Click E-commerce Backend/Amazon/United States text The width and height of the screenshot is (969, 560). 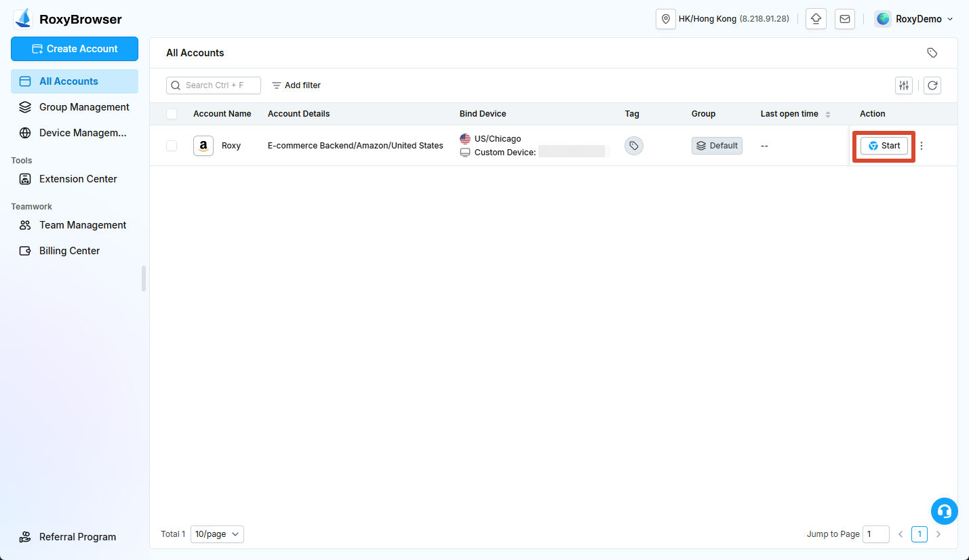[x=355, y=146]
